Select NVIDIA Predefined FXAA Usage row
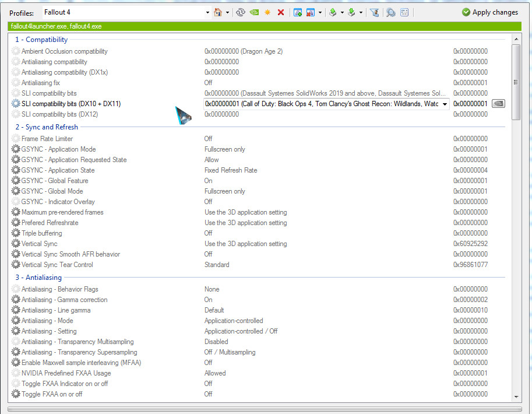This screenshot has height=414, width=532. click(x=258, y=373)
